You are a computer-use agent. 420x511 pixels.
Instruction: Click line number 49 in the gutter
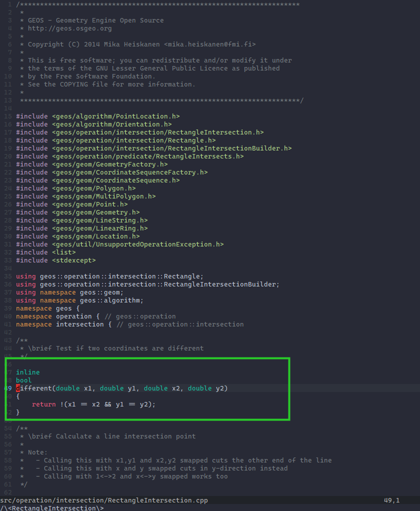8,388
